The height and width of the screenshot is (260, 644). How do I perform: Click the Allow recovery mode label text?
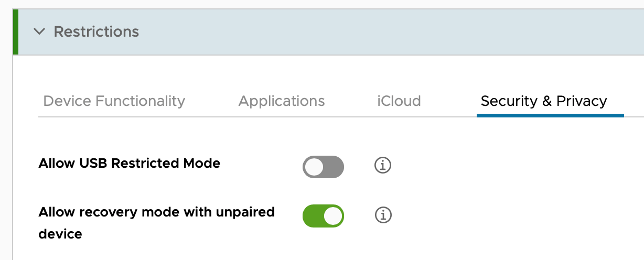point(156,212)
